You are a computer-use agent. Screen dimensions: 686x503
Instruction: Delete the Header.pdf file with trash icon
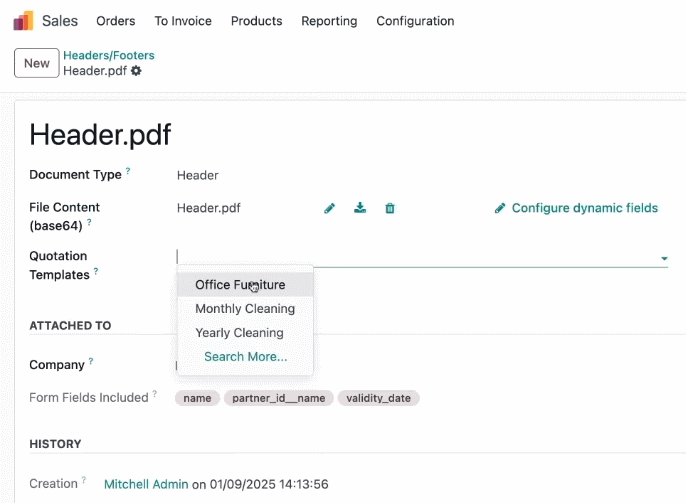pyautogui.click(x=390, y=208)
